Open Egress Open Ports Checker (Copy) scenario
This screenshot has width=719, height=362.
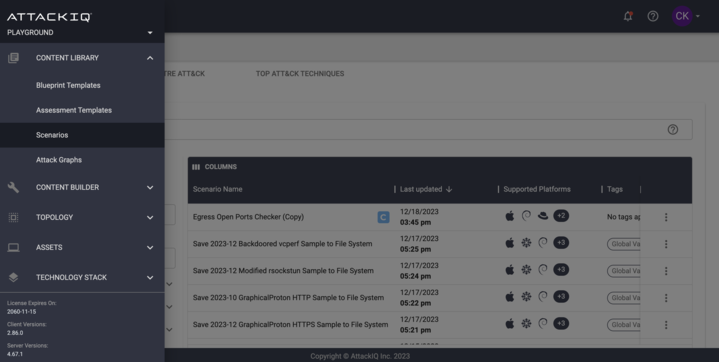249,217
